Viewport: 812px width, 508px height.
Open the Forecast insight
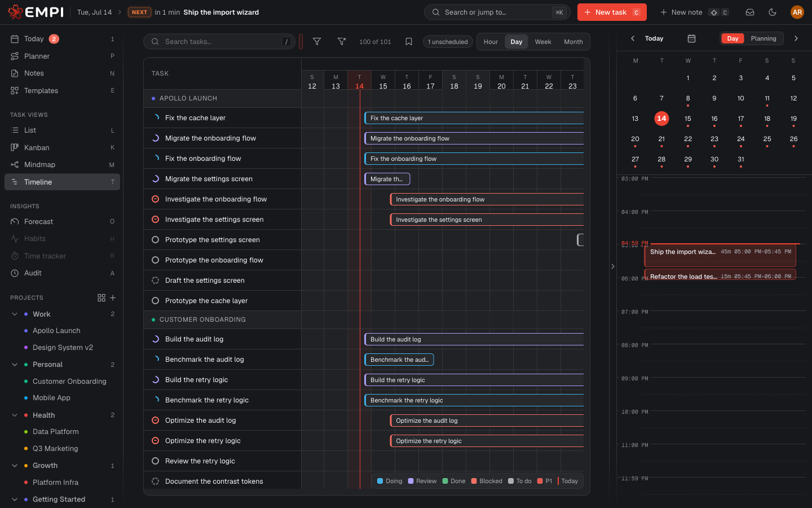(x=62, y=222)
